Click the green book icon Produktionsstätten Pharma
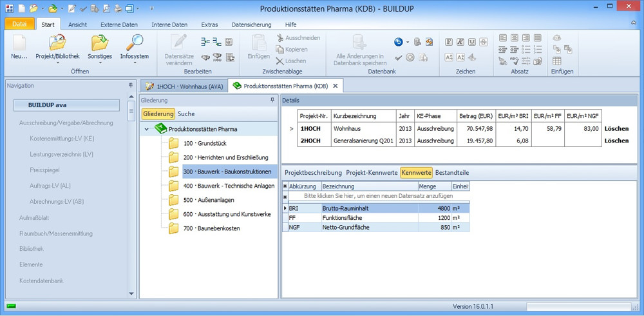 [x=161, y=129]
